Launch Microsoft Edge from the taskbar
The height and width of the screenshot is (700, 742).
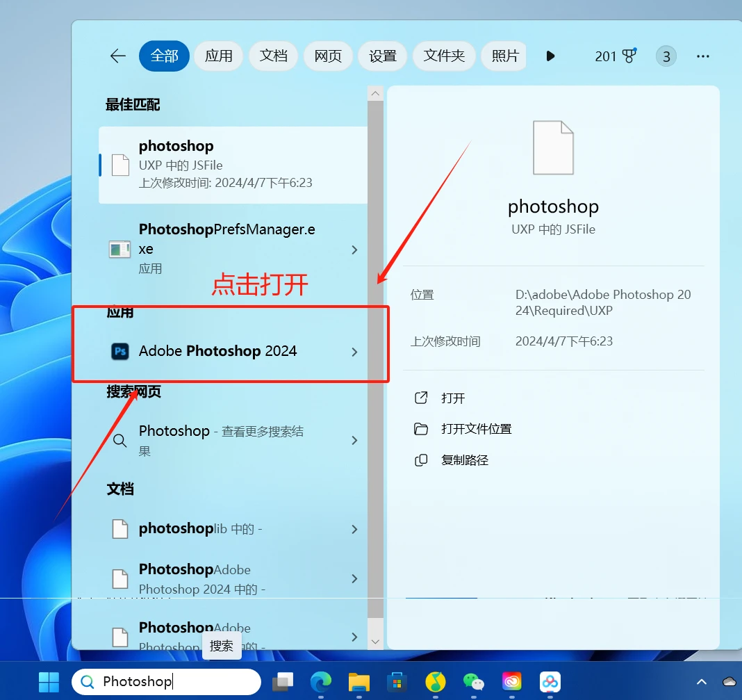click(x=321, y=682)
